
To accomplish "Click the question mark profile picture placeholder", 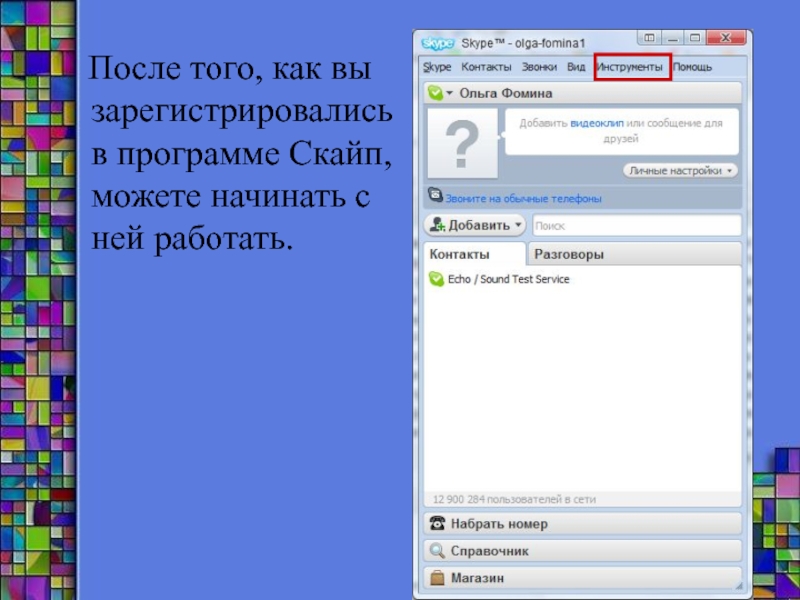I will [x=462, y=143].
